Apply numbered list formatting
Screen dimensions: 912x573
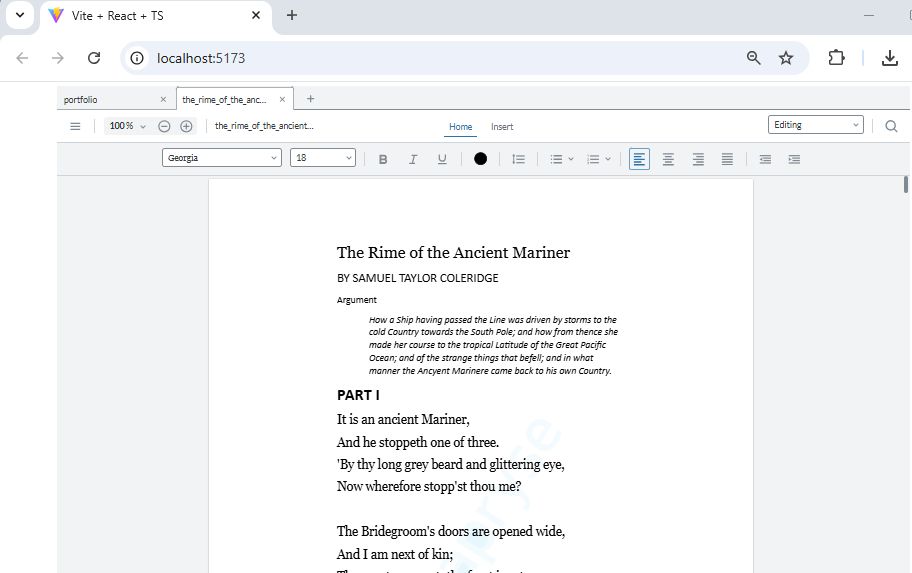593,159
